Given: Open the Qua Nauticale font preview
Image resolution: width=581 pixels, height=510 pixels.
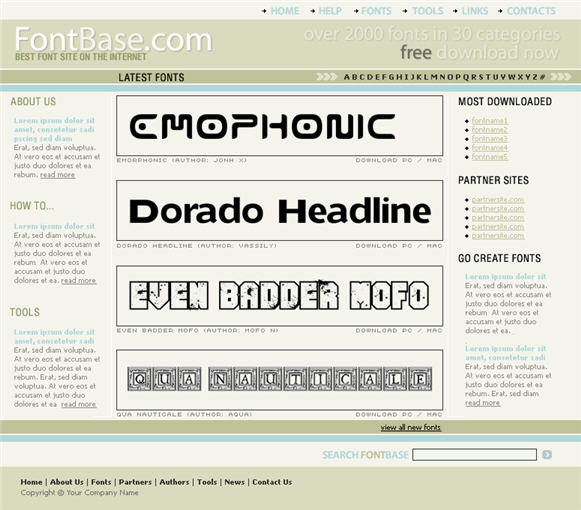Looking at the screenshot, I should point(280,380).
